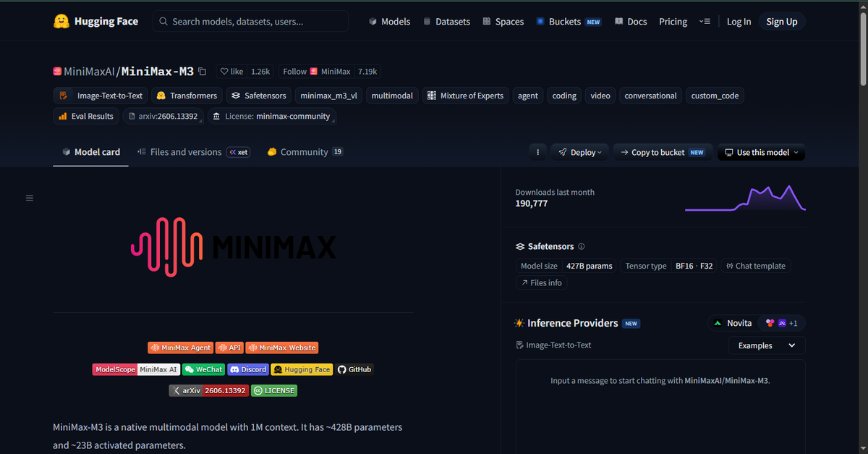Open the Docs page
868x454 pixels.
click(631, 22)
